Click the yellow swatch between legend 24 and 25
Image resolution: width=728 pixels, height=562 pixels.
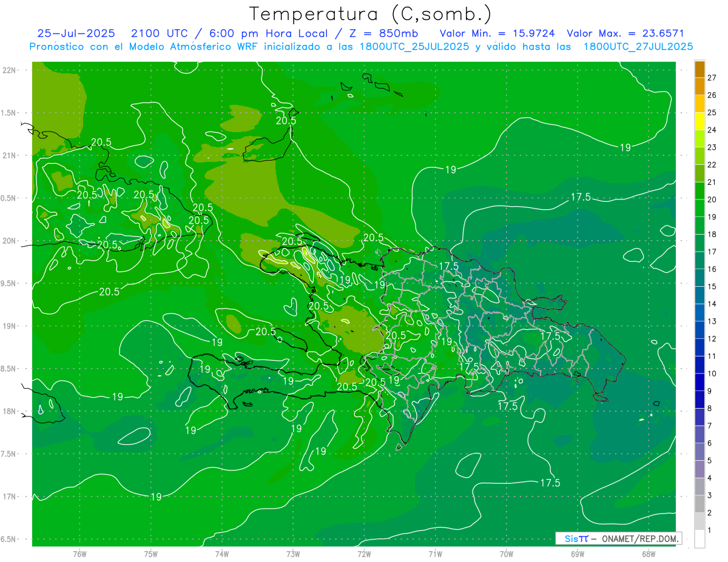pyautogui.click(x=699, y=121)
